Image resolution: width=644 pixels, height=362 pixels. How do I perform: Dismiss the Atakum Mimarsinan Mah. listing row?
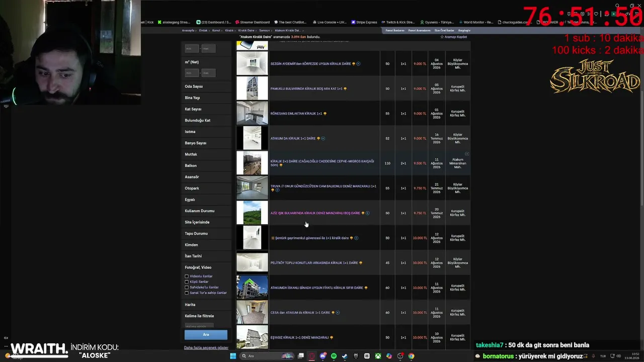pos(467,154)
